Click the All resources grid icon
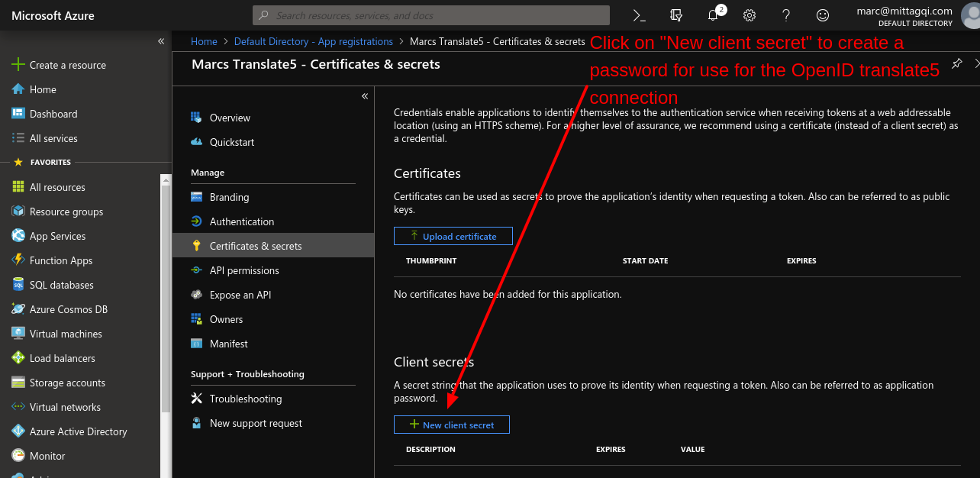Viewport: 980px width, 478px height. point(18,187)
